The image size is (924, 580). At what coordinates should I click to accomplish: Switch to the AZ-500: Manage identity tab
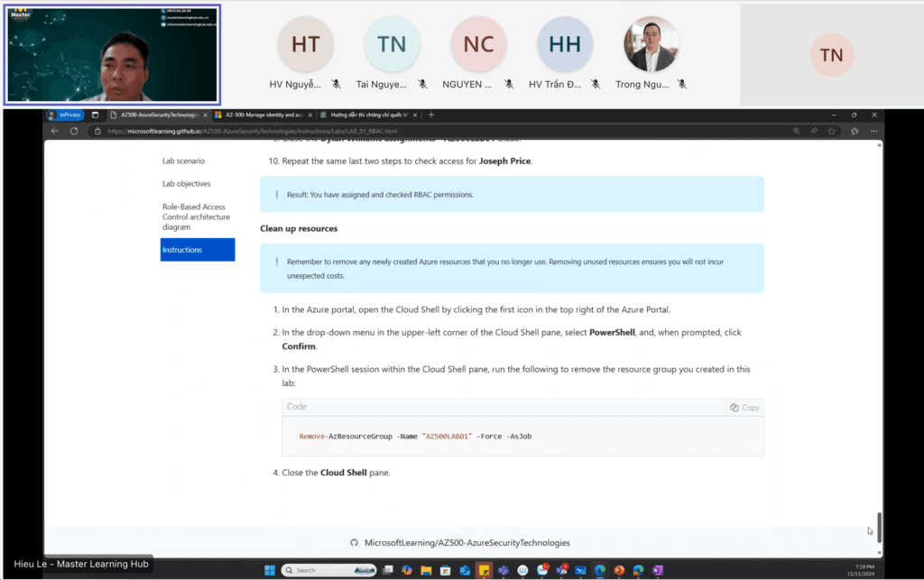263,115
